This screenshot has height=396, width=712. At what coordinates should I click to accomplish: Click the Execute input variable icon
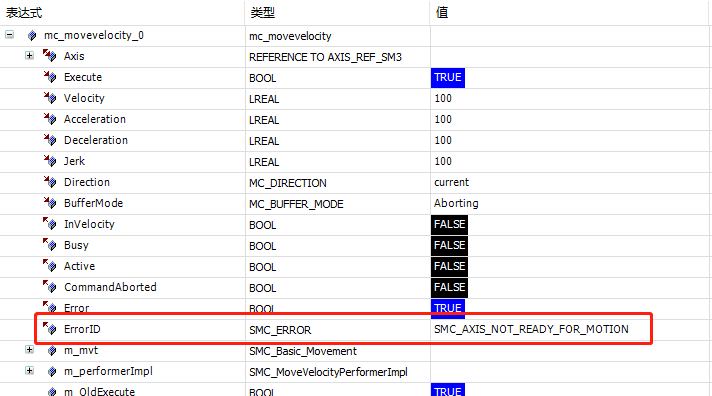click(x=50, y=77)
